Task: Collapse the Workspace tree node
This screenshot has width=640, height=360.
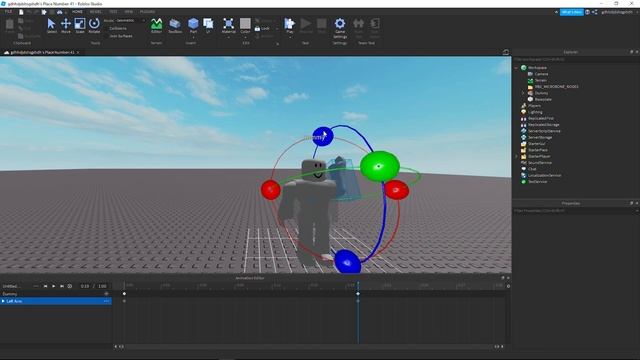Action: click(x=517, y=68)
